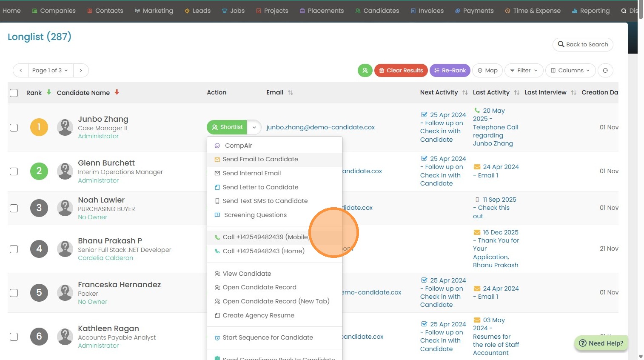The width and height of the screenshot is (644, 360).
Task: Tick the select-all header checkbox
Action: coord(14,93)
